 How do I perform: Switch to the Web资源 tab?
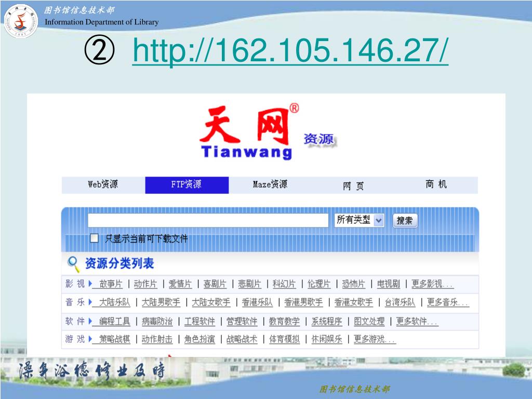(103, 185)
